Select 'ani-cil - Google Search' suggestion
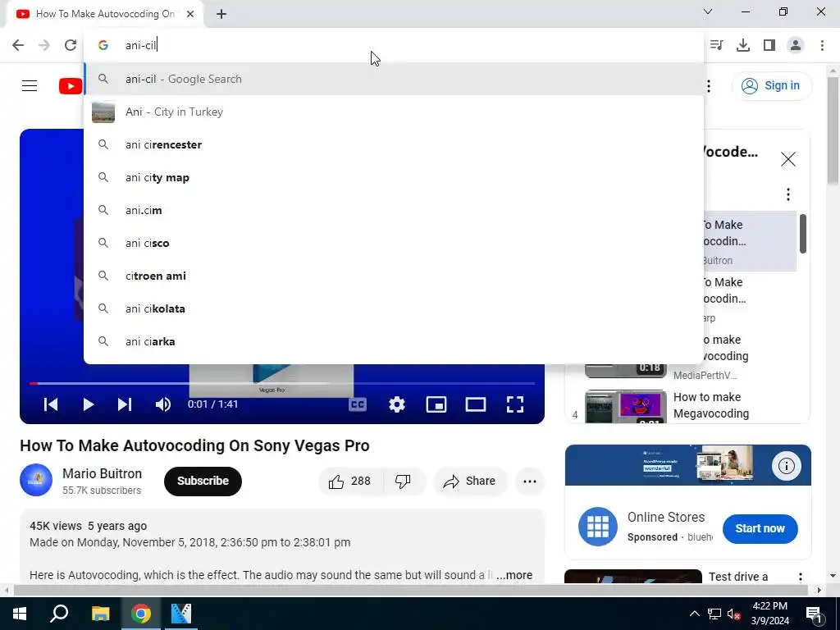 (394, 80)
